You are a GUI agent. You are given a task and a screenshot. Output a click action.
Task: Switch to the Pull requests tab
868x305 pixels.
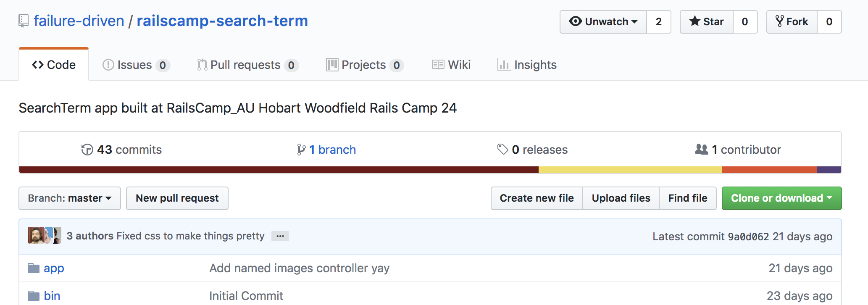[x=248, y=65]
